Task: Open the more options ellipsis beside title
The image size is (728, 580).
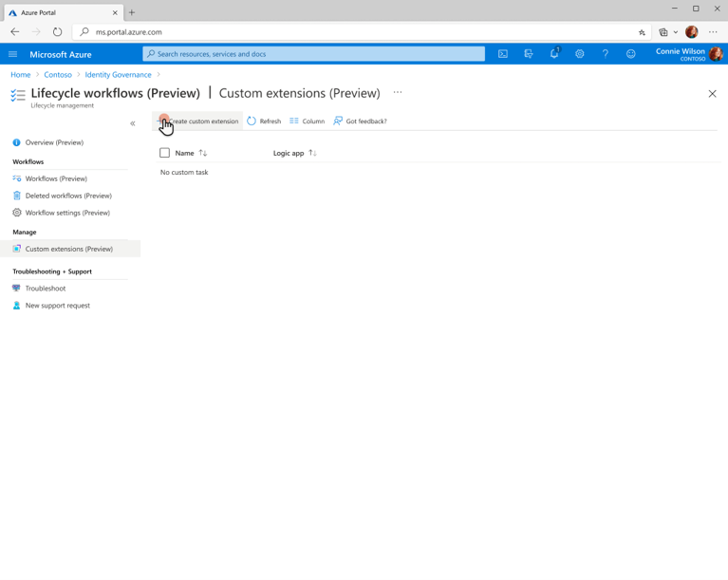Action: (398, 92)
